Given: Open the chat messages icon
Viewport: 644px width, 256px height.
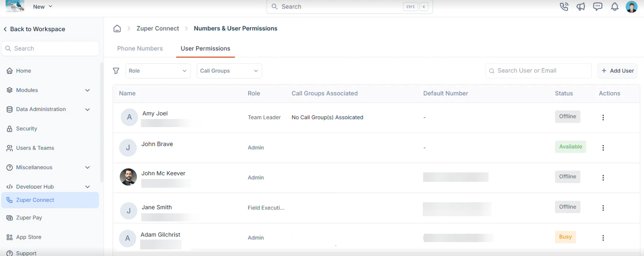Looking at the screenshot, I should 598,7.
